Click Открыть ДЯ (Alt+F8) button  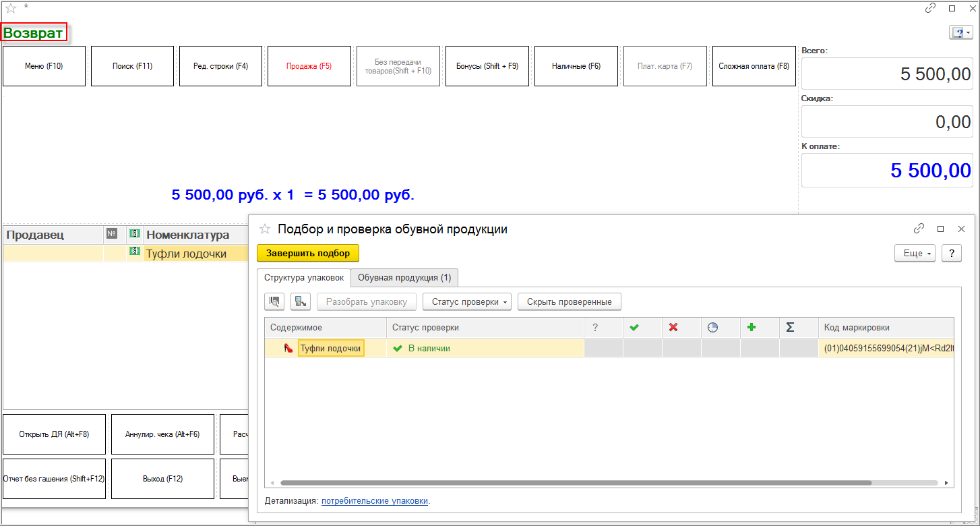tap(54, 434)
